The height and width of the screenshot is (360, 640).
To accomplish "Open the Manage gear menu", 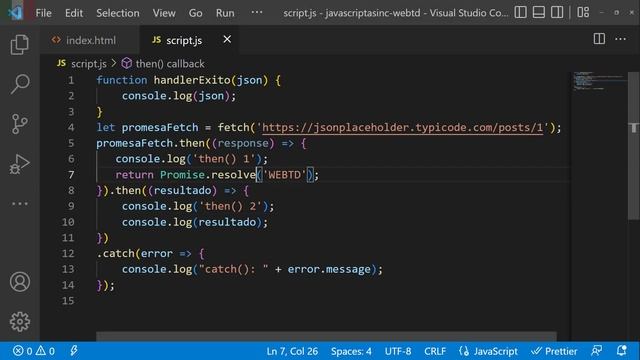I will pyautogui.click(x=20, y=322).
